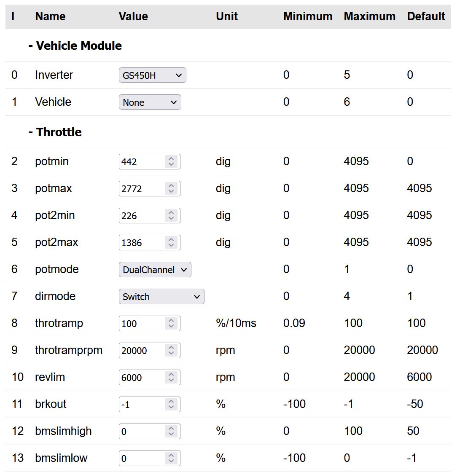
Task: Click the brkout stepper arrows
Action: pyautogui.click(x=171, y=404)
